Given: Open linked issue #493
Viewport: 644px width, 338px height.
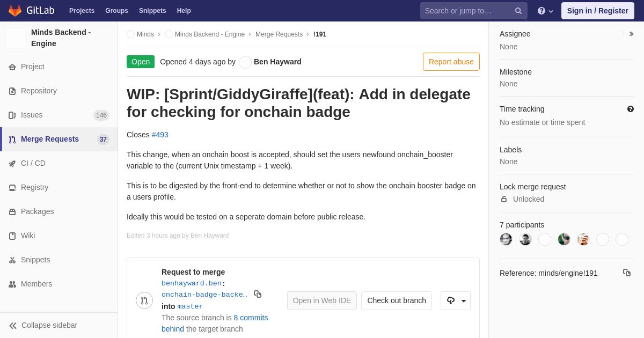Looking at the screenshot, I should tap(160, 135).
